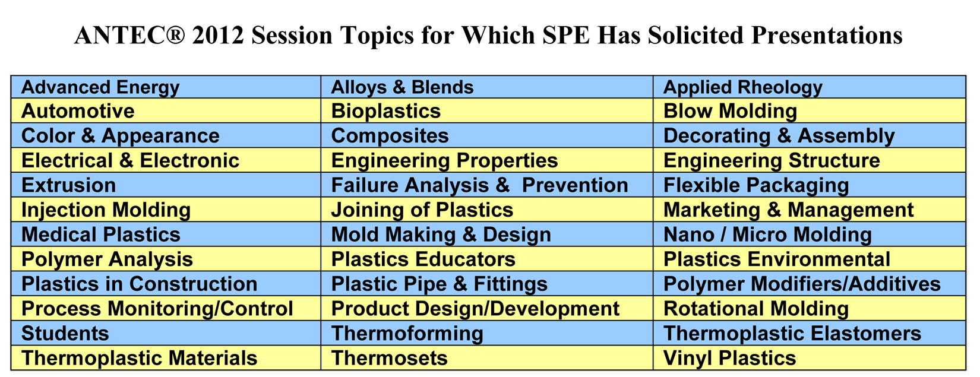
Task: Select Decorating & Assembly topic
Action: 809,135
